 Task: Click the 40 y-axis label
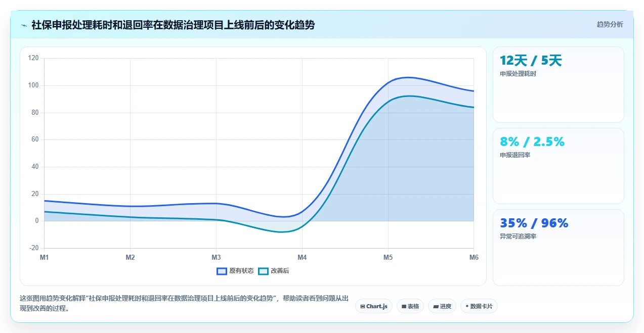click(35, 167)
